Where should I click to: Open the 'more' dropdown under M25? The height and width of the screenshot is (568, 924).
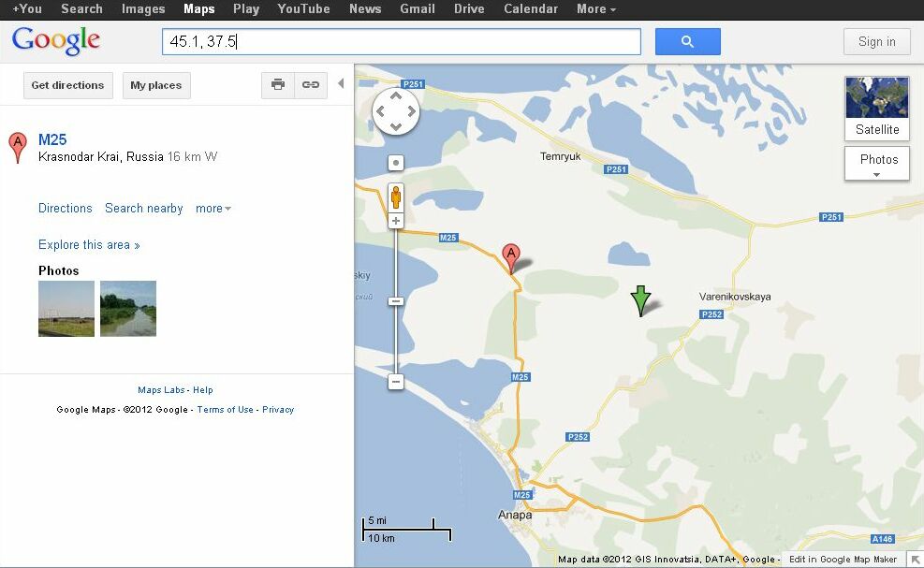(213, 209)
